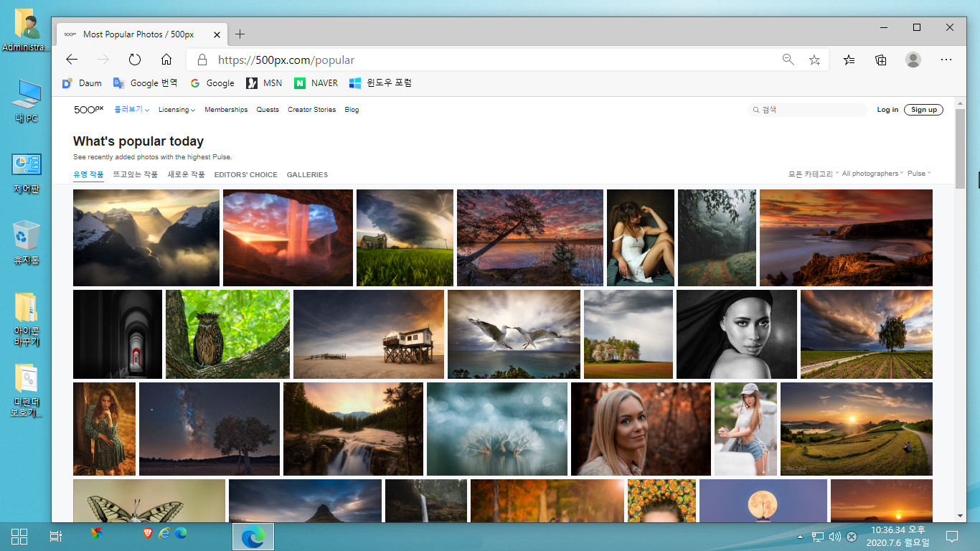The image size is (980, 551).
Task: Launch the Brave browser taskbar icon
Action: (x=148, y=533)
